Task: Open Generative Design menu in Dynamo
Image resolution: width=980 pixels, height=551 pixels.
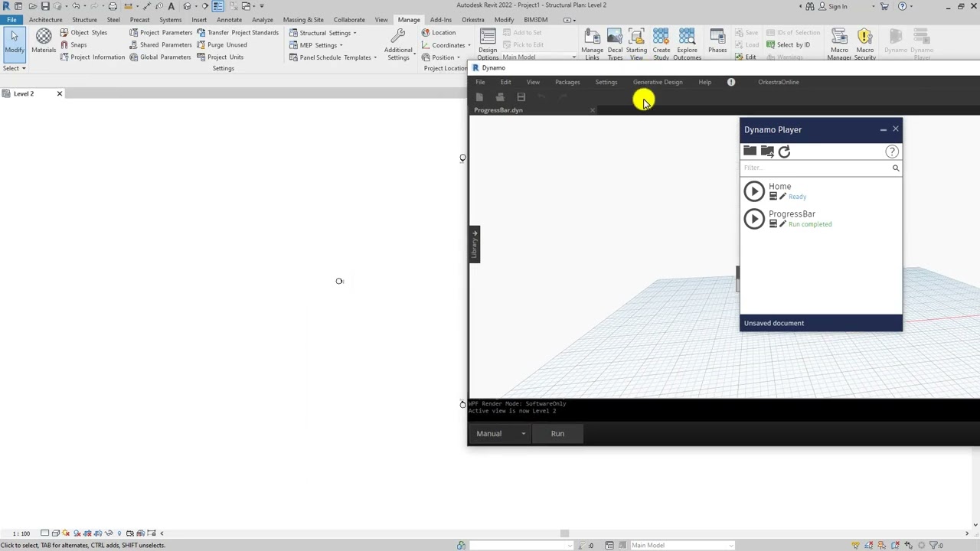Action: click(658, 82)
